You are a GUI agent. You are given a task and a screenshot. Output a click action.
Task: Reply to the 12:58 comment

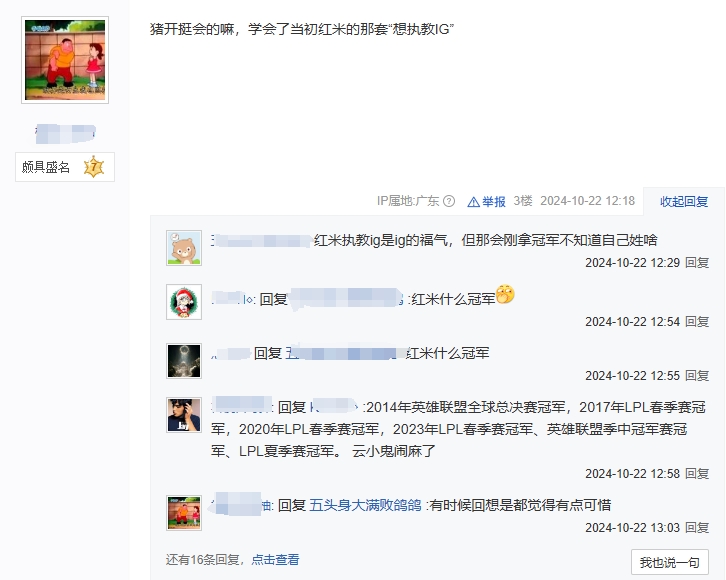(697, 474)
